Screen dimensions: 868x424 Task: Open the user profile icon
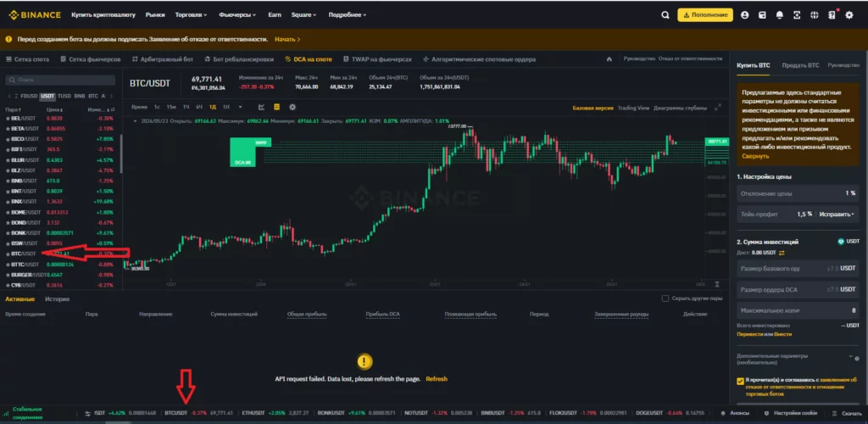point(744,14)
